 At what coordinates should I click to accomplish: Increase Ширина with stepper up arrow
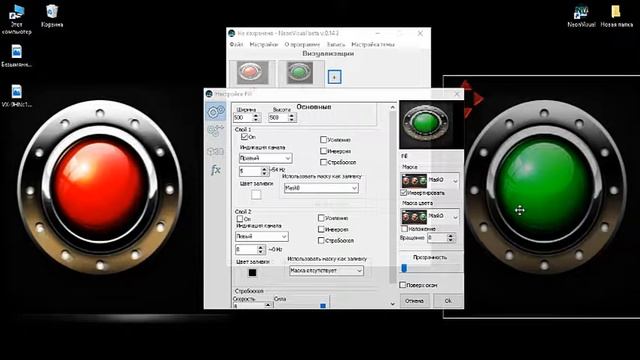pyautogui.click(x=256, y=116)
